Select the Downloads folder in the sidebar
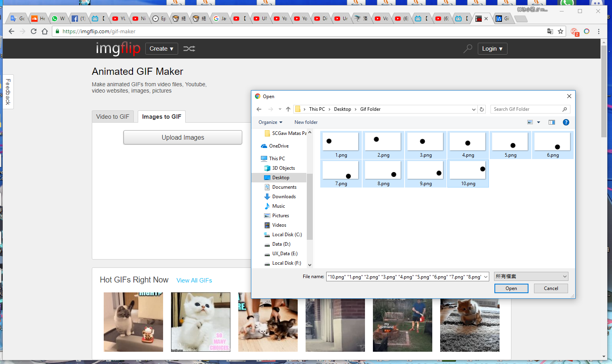Screen dimensions: 612x364 tap(284, 197)
